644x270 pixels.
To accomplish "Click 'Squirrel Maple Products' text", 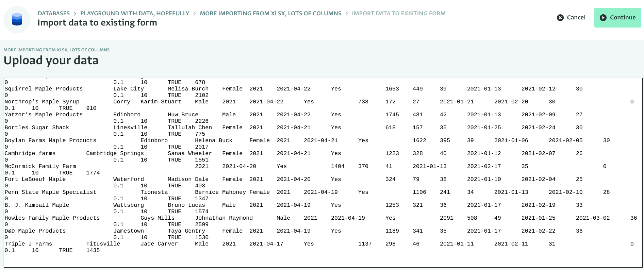I will (44, 89).
